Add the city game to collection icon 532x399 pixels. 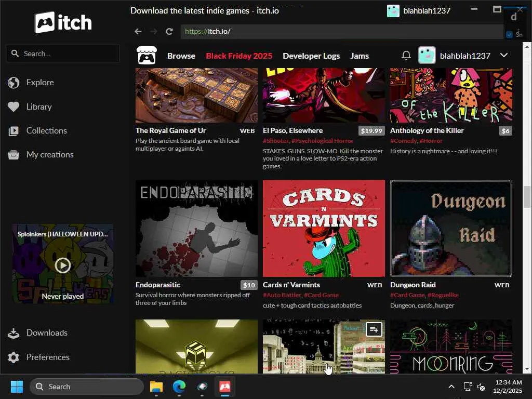pyautogui.click(x=374, y=329)
